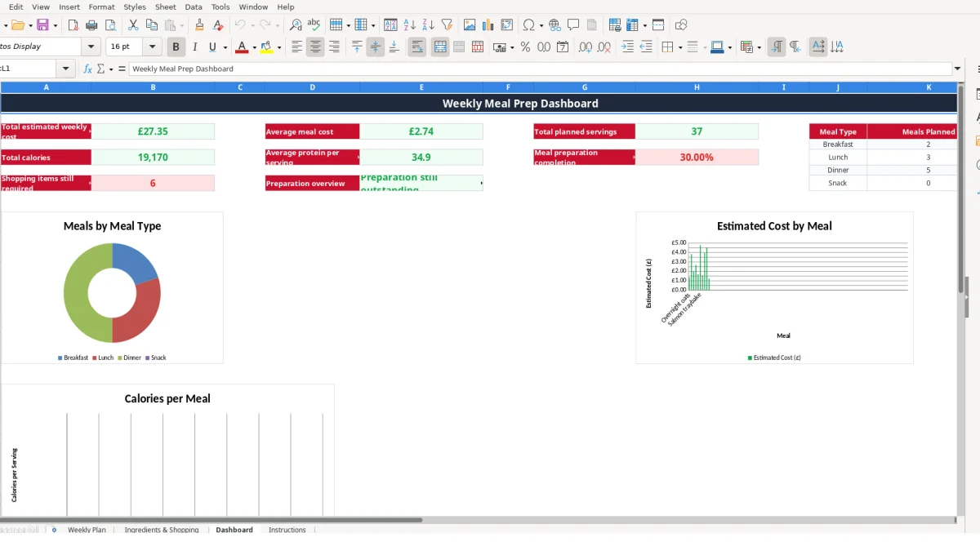Switch to Ingredients & Shopping sheet tab
This screenshot has width=980, height=551.
click(x=162, y=530)
